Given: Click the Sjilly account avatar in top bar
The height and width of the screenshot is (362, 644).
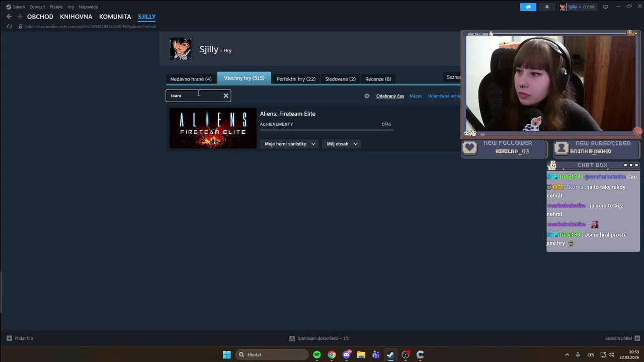Looking at the screenshot, I should point(562,7).
